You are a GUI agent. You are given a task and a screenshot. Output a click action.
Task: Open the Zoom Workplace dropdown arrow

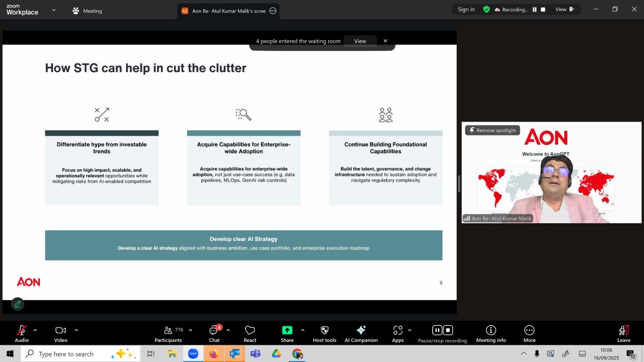54,10
